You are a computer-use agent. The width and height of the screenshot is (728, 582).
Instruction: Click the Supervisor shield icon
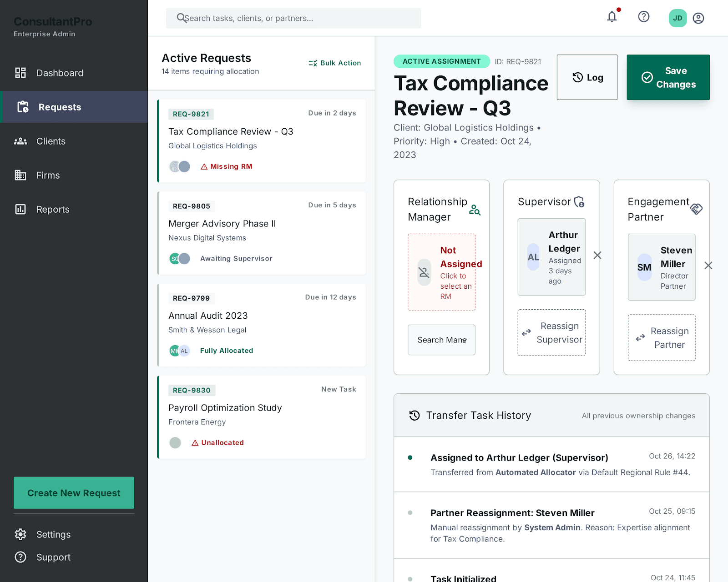579,202
